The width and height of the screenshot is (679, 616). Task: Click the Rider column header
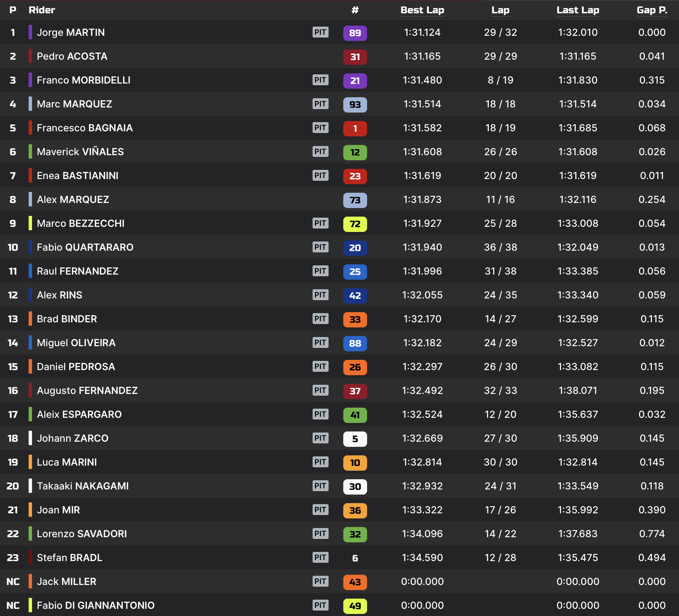pyautogui.click(x=42, y=10)
